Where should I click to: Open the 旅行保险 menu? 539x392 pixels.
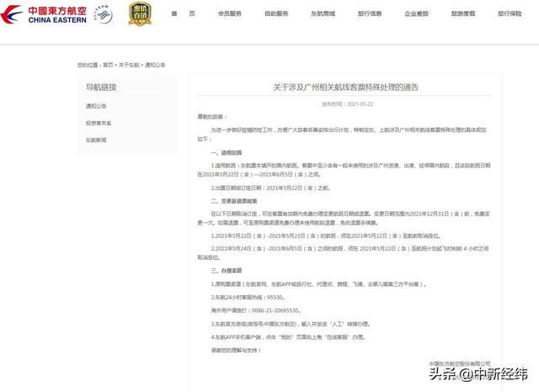(510, 14)
